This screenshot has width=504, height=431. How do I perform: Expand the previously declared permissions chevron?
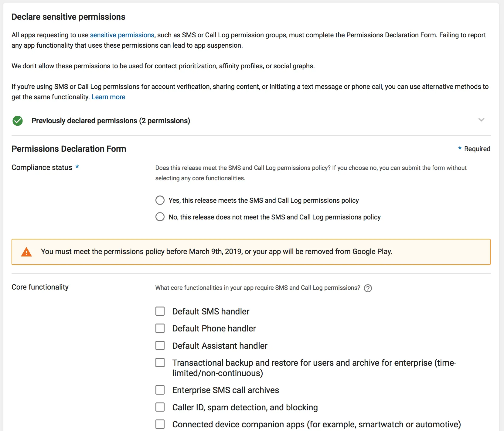pyautogui.click(x=481, y=120)
